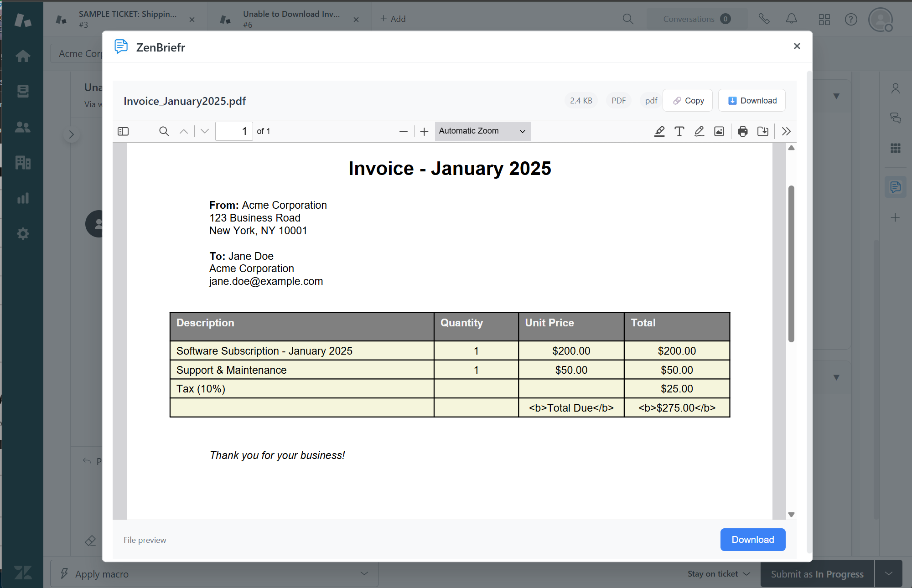Click the blue Download button
This screenshot has height=588, width=912.
[x=752, y=540]
